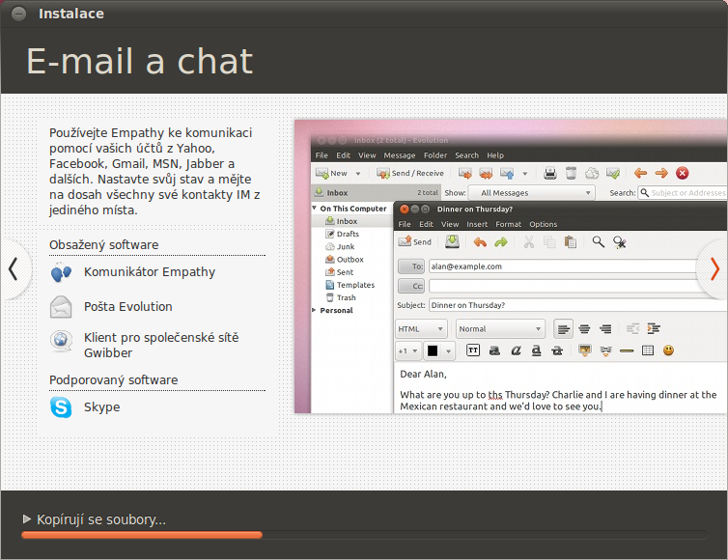The height and width of the screenshot is (560, 728).
Task: Click the Mark as Junk icon
Action: [592, 173]
